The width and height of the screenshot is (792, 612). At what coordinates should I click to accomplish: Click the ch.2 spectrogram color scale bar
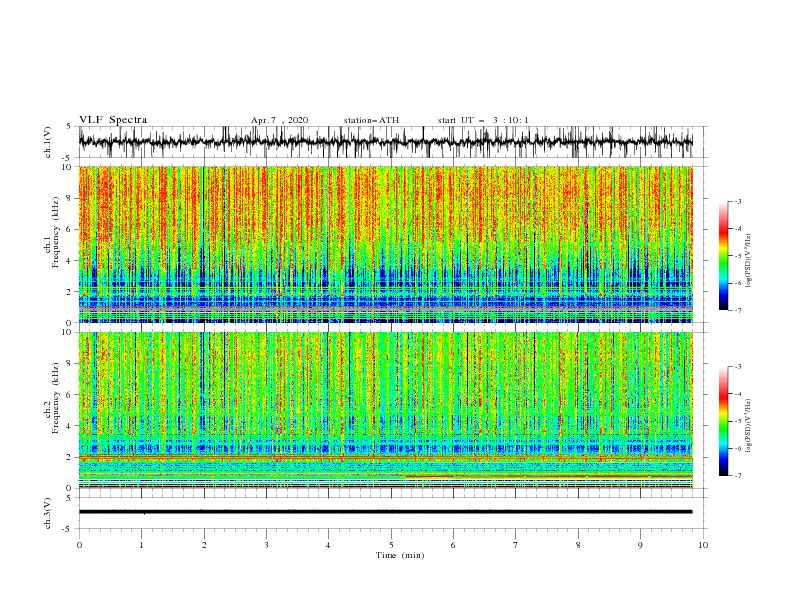tap(724, 421)
